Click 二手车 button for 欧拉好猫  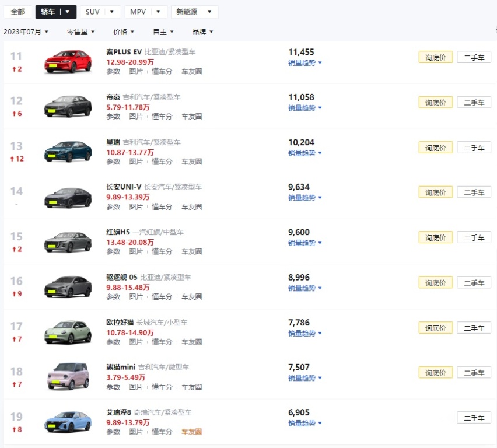(474, 328)
